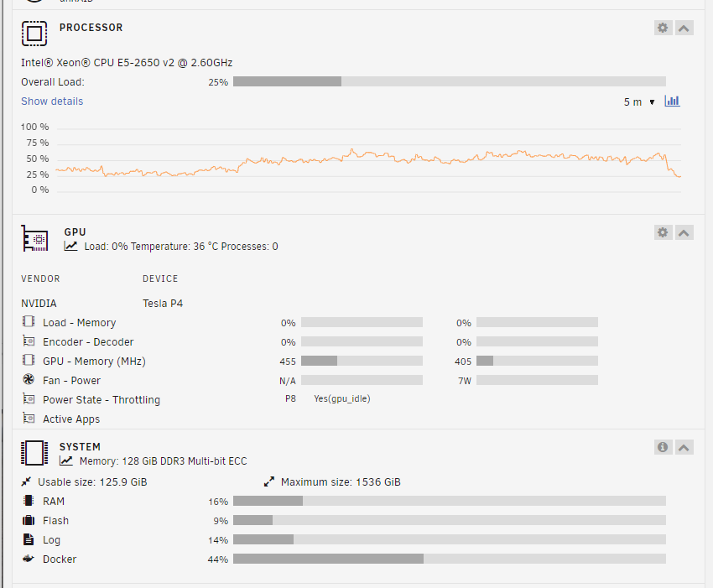Click the Active Apps row
The height and width of the screenshot is (588, 713).
click(x=71, y=419)
